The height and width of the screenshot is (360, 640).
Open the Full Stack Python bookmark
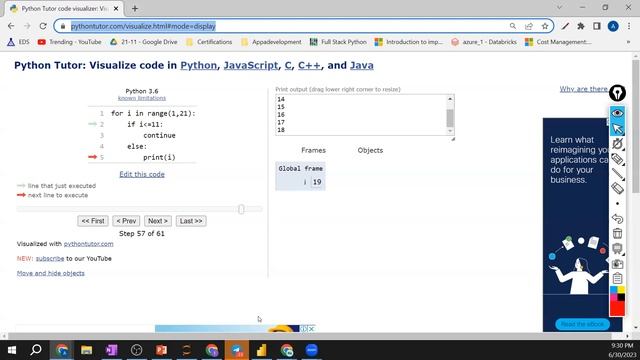338,42
